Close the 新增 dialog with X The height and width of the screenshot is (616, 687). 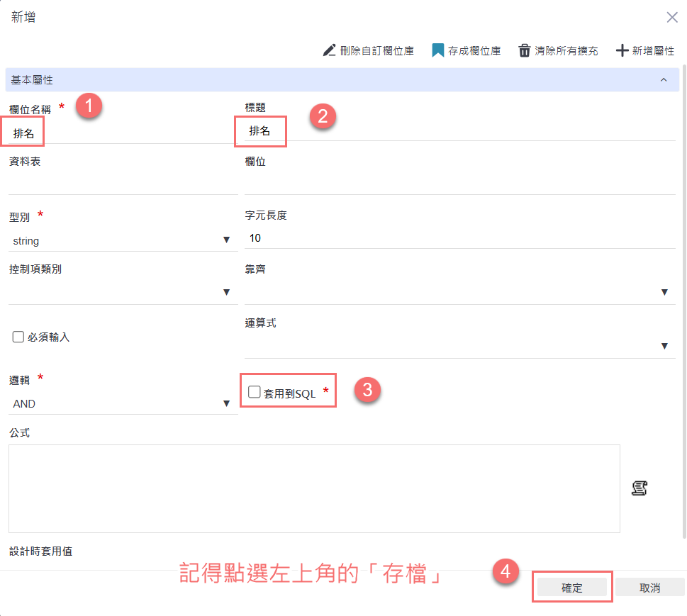coord(671,18)
